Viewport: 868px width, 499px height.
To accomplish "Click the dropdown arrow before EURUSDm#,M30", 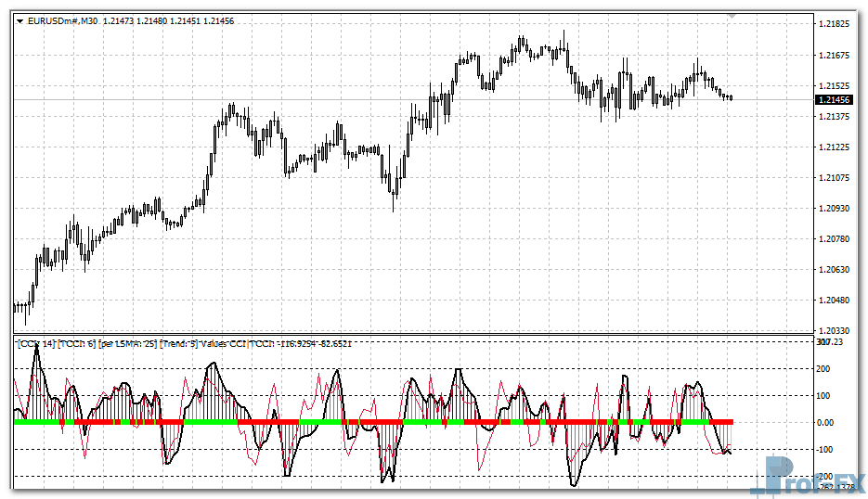I will click(x=19, y=20).
